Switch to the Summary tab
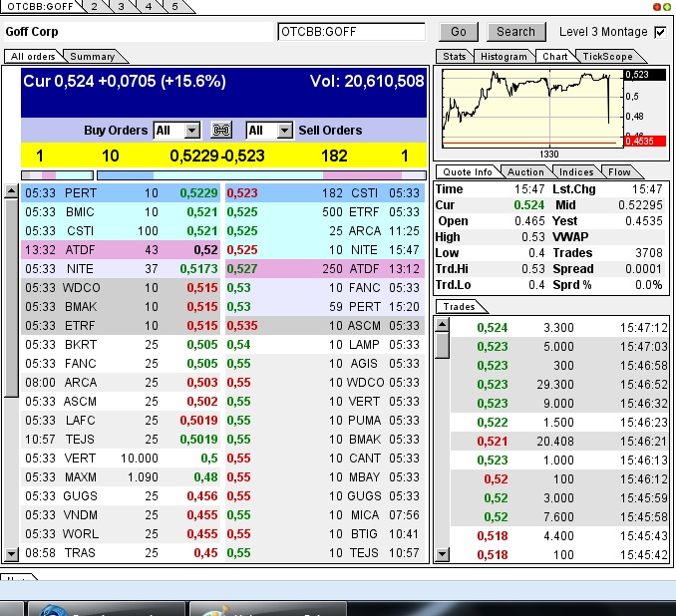Image resolution: width=676 pixels, height=616 pixels. [x=93, y=57]
